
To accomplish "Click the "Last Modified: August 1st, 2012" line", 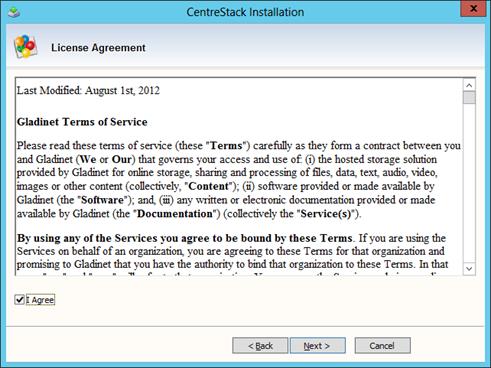I will click(88, 91).
